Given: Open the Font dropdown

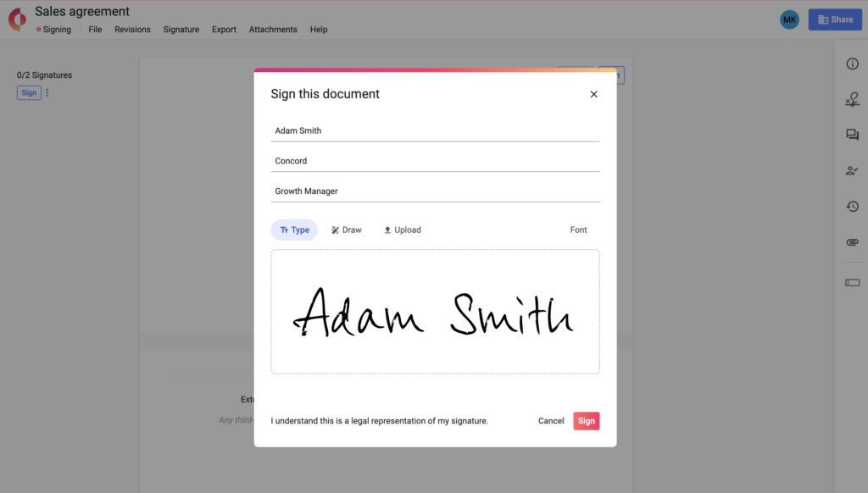Looking at the screenshot, I should pyautogui.click(x=579, y=230).
